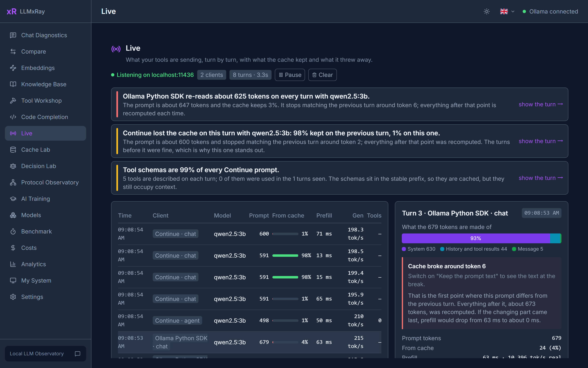Open the Knowledge Base book icon

tap(13, 84)
